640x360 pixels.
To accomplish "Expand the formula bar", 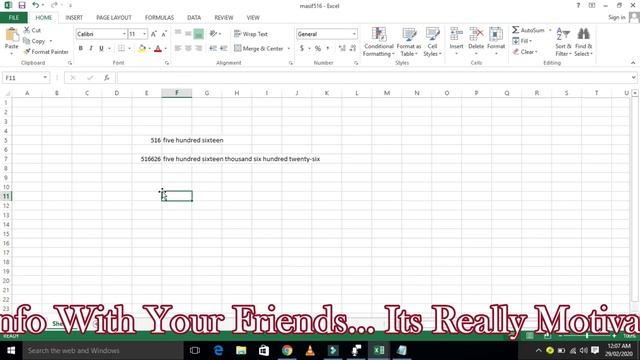I will (633, 78).
